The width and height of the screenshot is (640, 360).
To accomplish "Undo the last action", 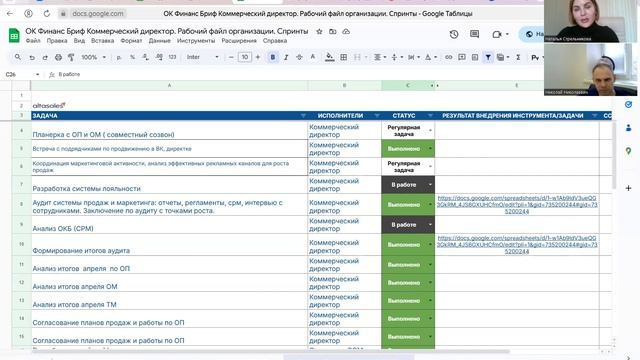I will point(32,58).
